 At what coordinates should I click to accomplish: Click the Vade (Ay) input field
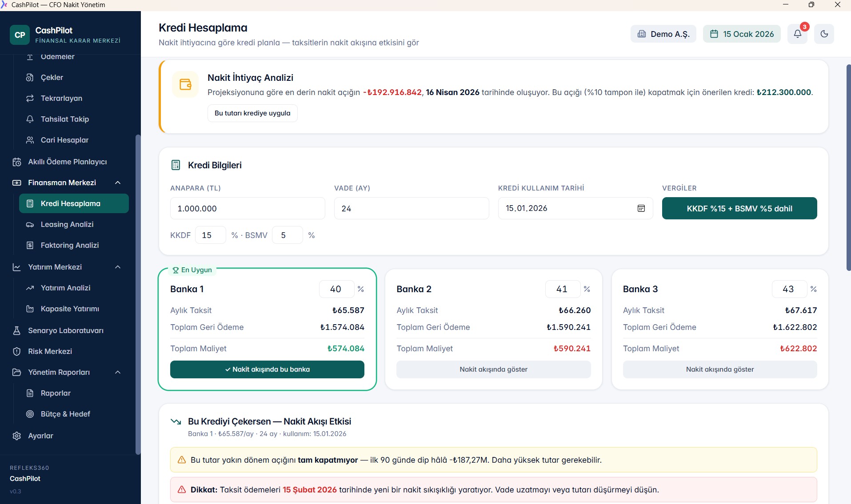pos(412,208)
